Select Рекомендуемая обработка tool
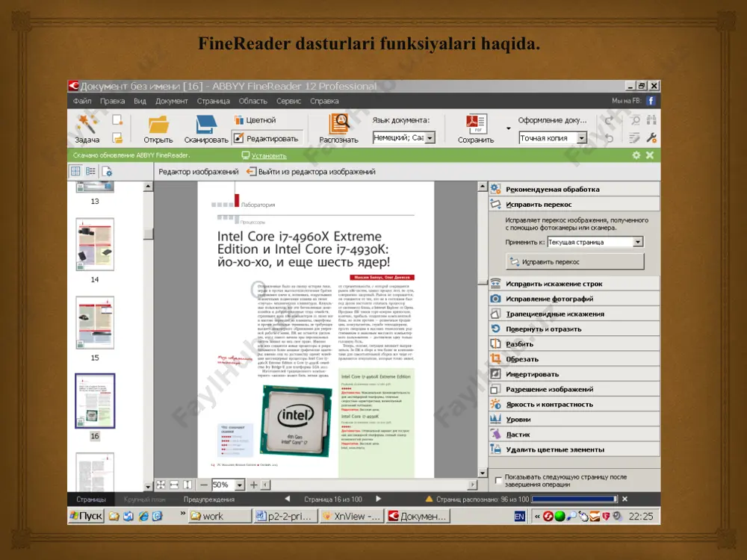The image size is (747, 560). (x=574, y=189)
